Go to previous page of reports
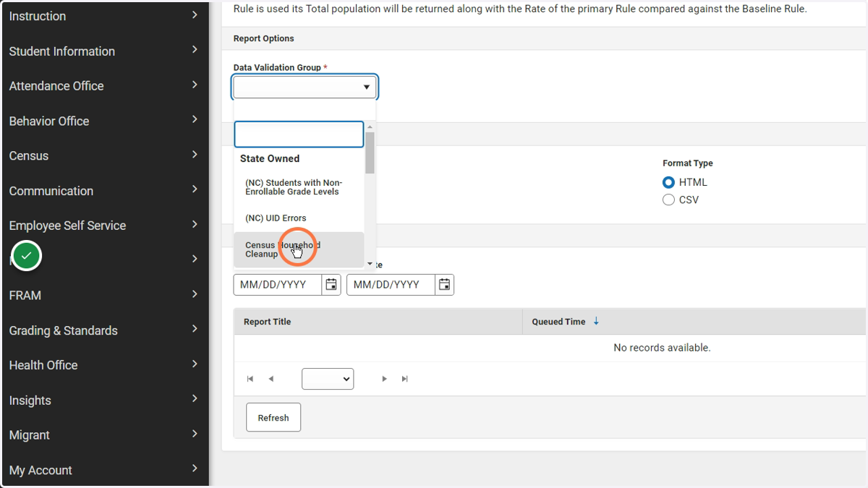868x488 pixels. click(271, 379)
